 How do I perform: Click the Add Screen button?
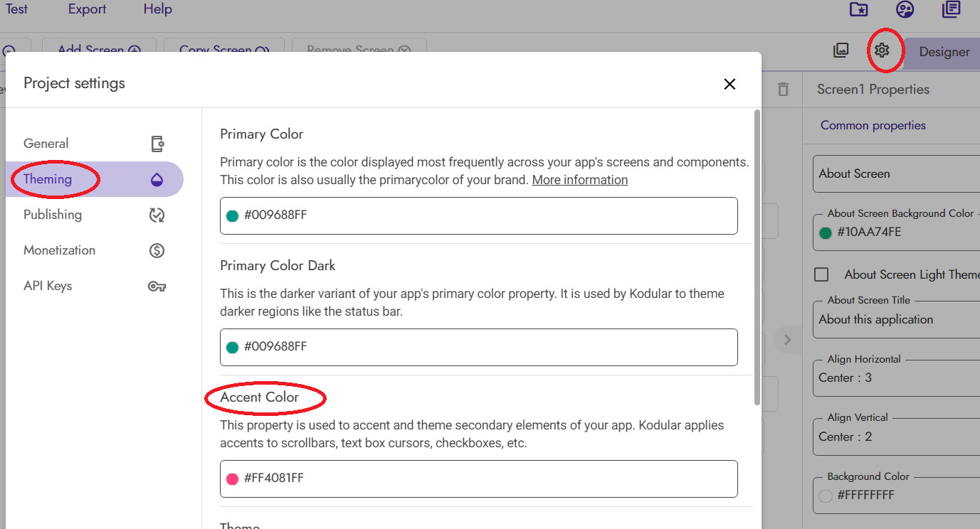100,46
